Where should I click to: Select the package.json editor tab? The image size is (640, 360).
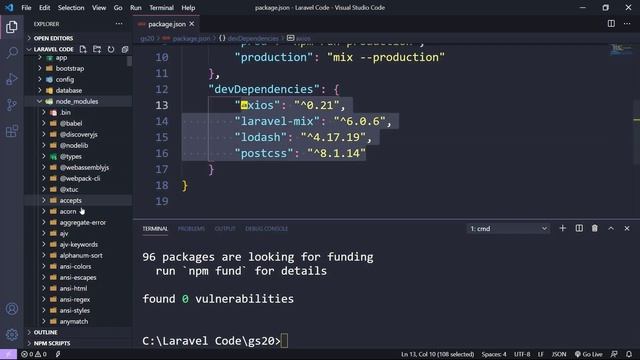click(x=167, y=24)
